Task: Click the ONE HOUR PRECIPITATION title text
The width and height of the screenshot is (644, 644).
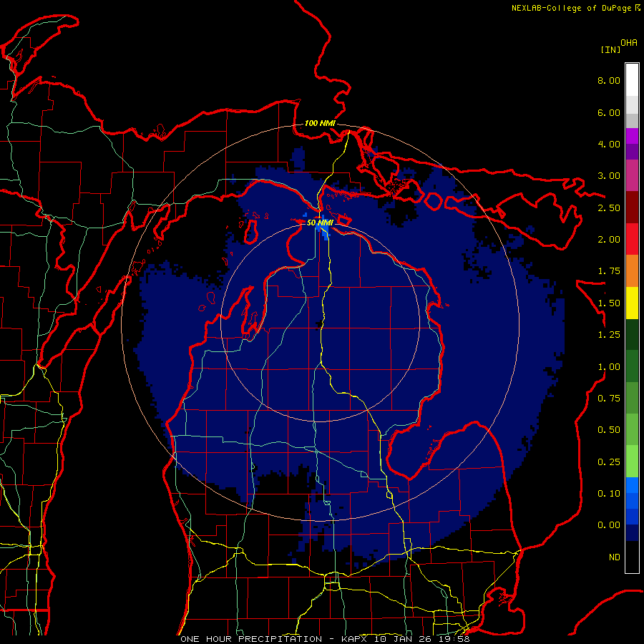Action: click(251, 639)
